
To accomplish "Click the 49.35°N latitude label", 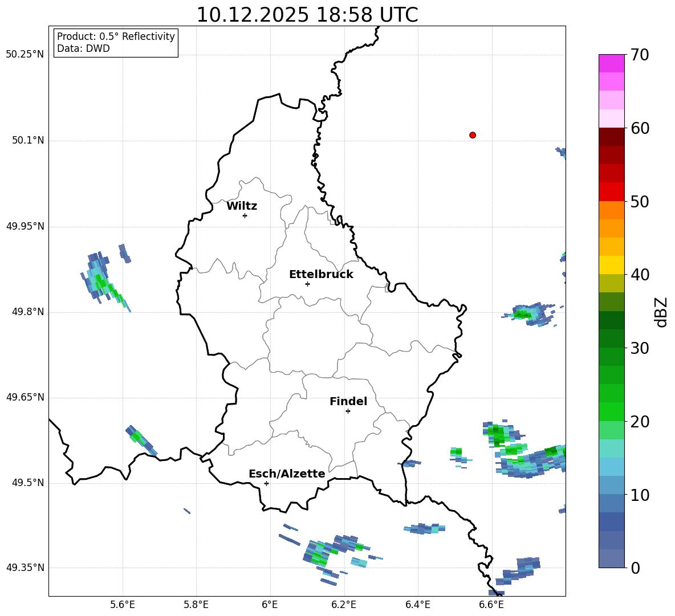I will pos(25,568).
